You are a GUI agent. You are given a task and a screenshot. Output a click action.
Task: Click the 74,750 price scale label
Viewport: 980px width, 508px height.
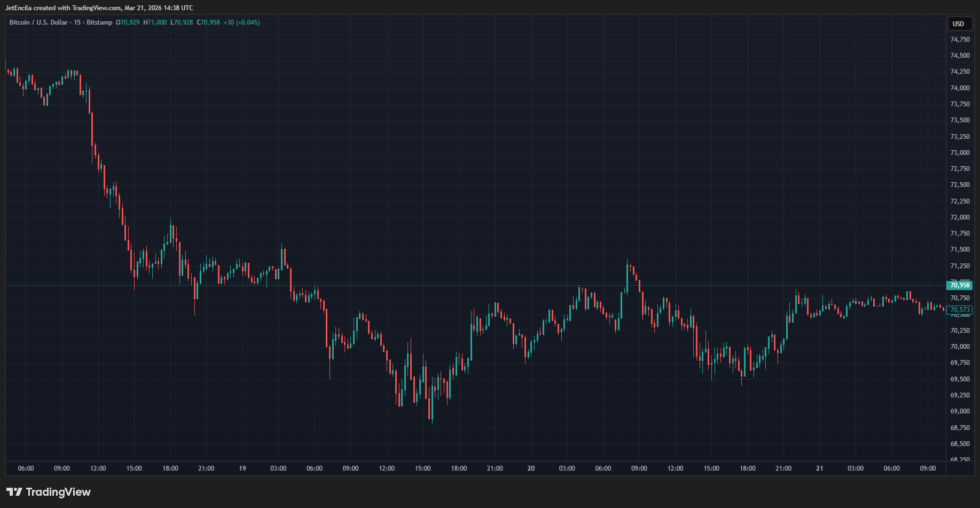(961, 39)
